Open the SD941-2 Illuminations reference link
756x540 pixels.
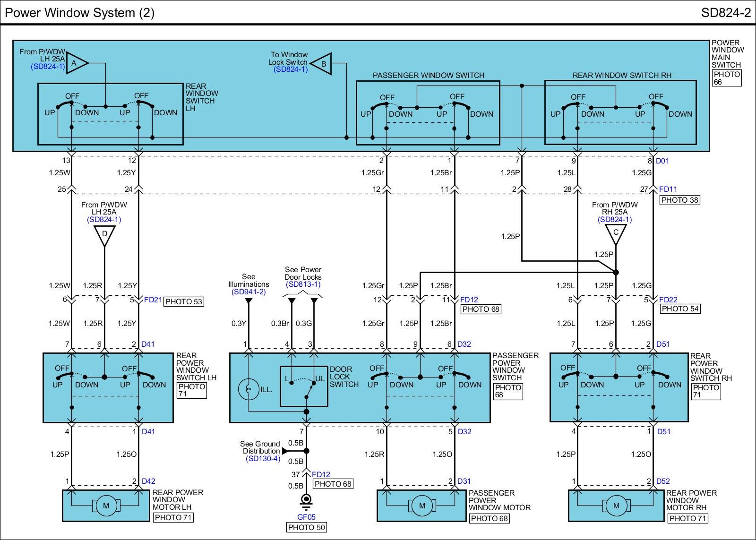pos(249,292)
